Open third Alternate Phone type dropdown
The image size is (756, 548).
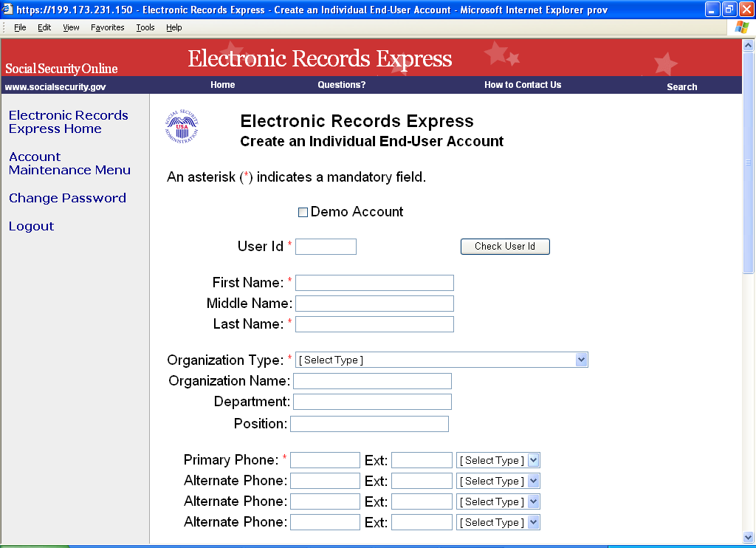coord(498,522)
